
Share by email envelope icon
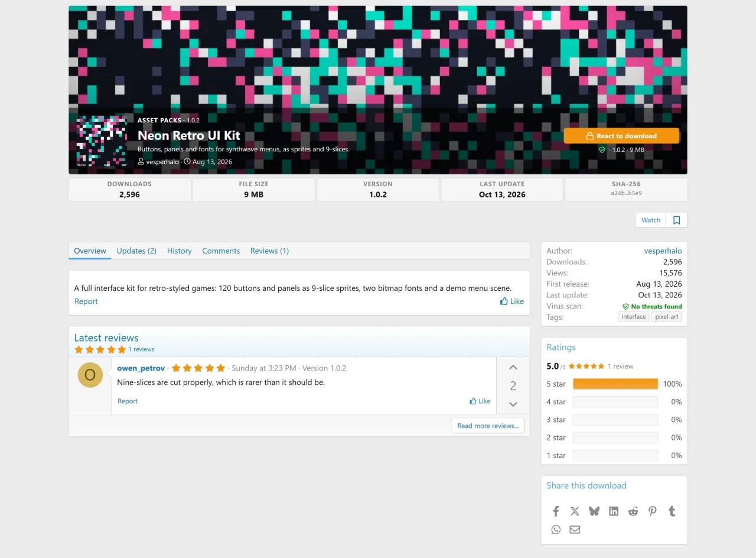pos(575,530)
